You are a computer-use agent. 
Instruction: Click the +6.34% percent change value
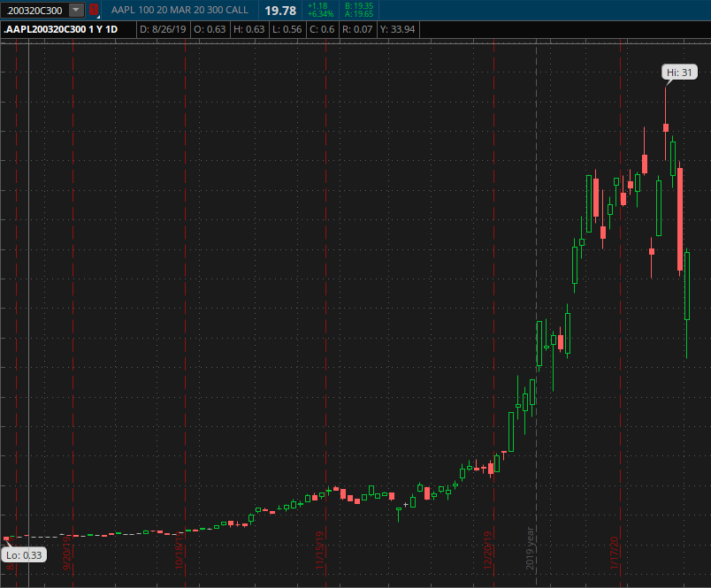pos(320,14)
